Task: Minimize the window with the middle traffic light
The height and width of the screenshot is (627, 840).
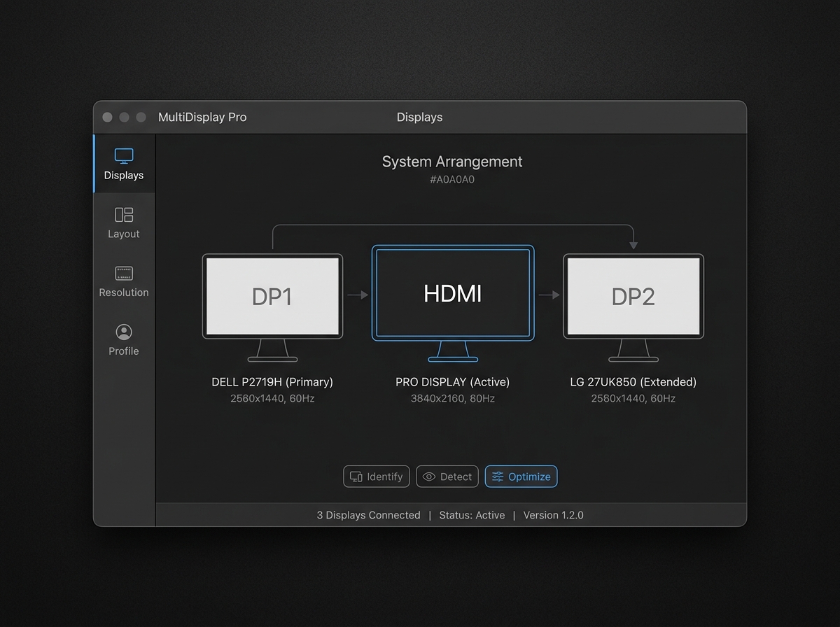Action: tap(125, 117)
